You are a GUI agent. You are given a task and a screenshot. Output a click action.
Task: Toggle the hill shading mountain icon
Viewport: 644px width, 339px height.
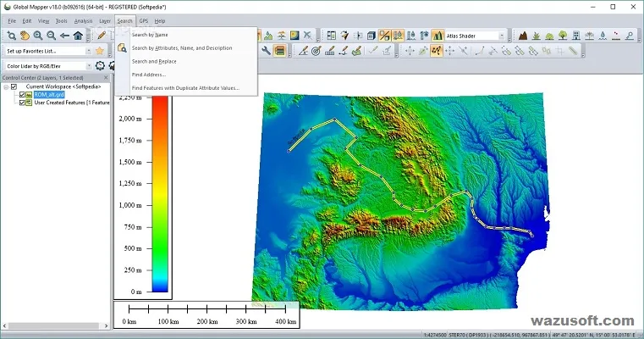click(x=438, y=36)
